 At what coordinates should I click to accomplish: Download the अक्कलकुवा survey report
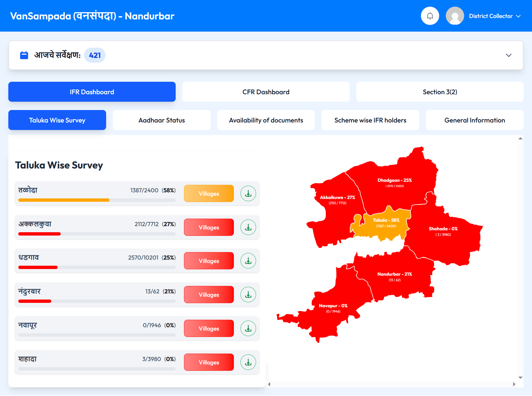pyautogui.click(x=248, y=227)
